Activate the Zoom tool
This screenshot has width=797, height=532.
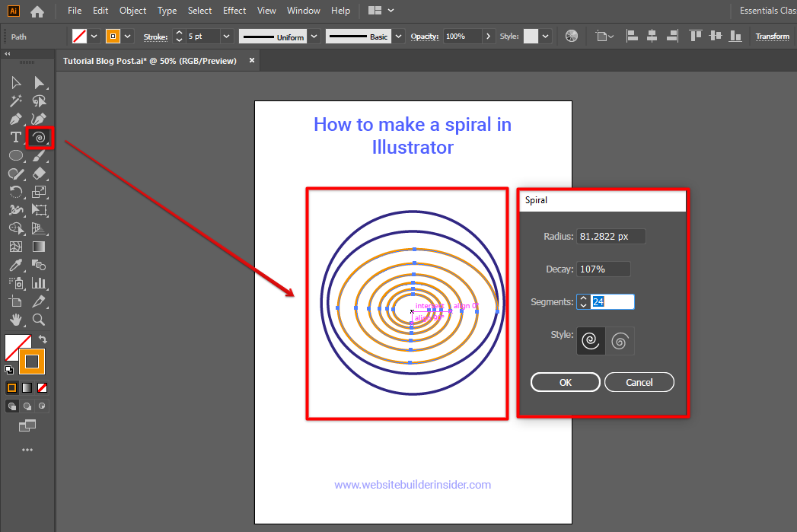tap(40, 320)
